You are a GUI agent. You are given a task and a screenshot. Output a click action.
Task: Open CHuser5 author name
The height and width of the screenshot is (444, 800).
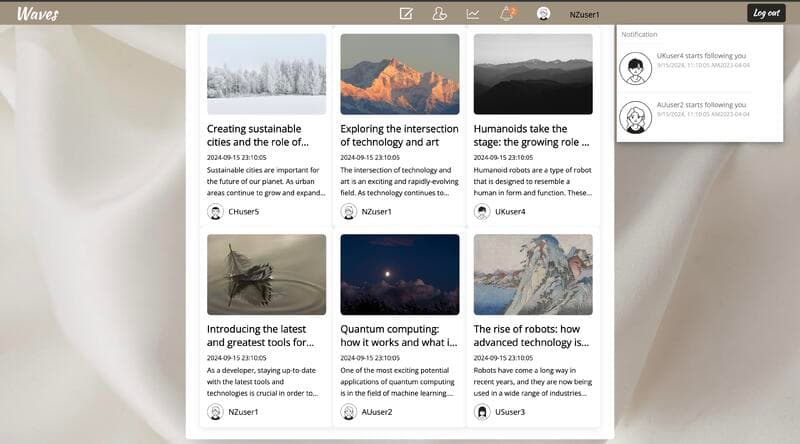tap(243, 212)
